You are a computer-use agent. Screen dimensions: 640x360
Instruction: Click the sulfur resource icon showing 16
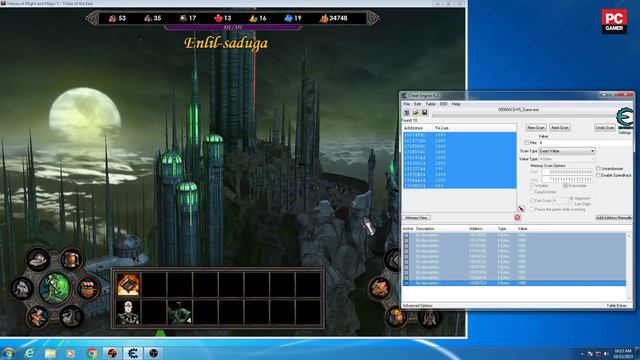coord(253,18)
